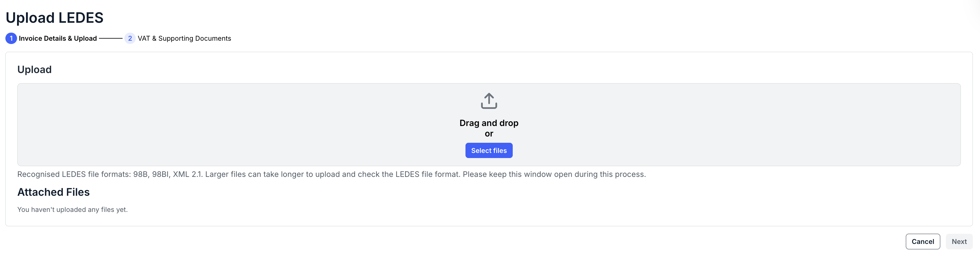Click the grey drag and drop area
This screenshot has width=980, height=258.
click(489, 125)
